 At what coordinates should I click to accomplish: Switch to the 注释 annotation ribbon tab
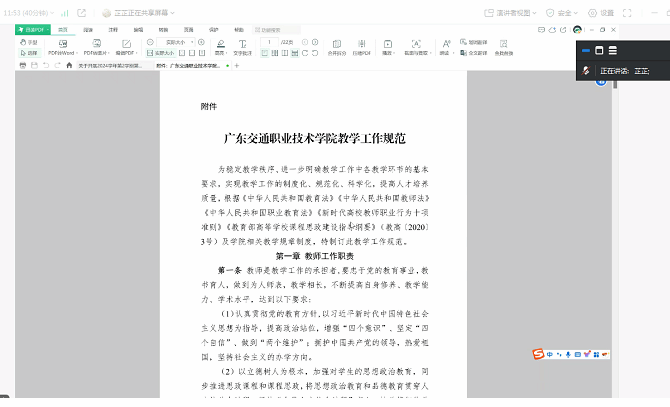point(113,30)
